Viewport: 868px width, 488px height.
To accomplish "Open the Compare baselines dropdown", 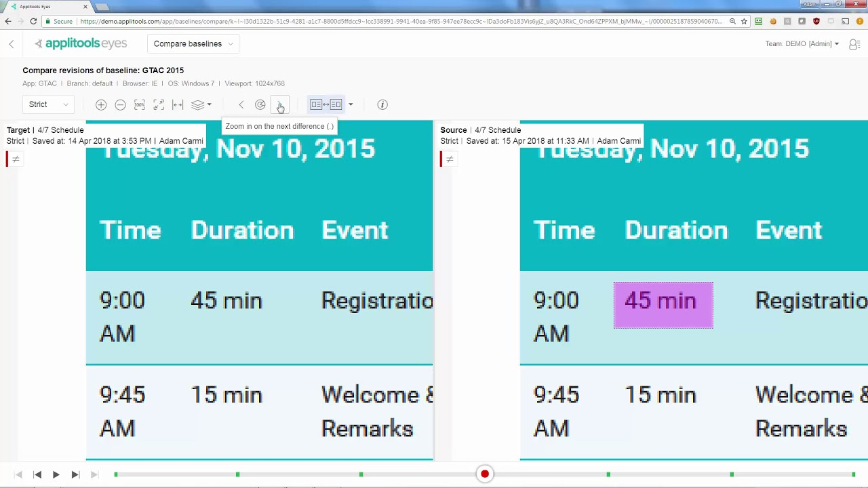I will point(193,43).
